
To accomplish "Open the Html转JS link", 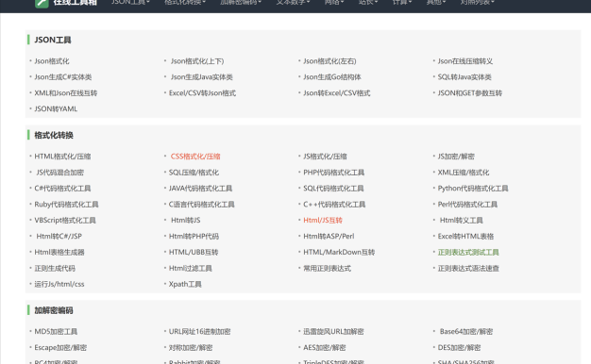I will coord(185,221).
